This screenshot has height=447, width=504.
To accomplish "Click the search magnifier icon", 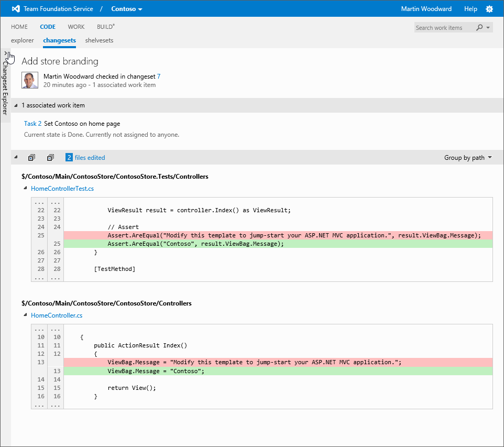I will click(479, 28).
